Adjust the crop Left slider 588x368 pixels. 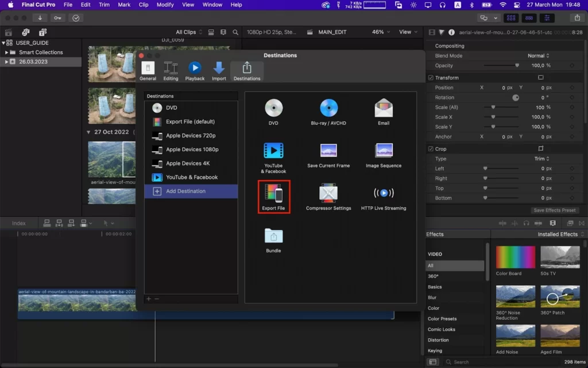tap(501, 168)
